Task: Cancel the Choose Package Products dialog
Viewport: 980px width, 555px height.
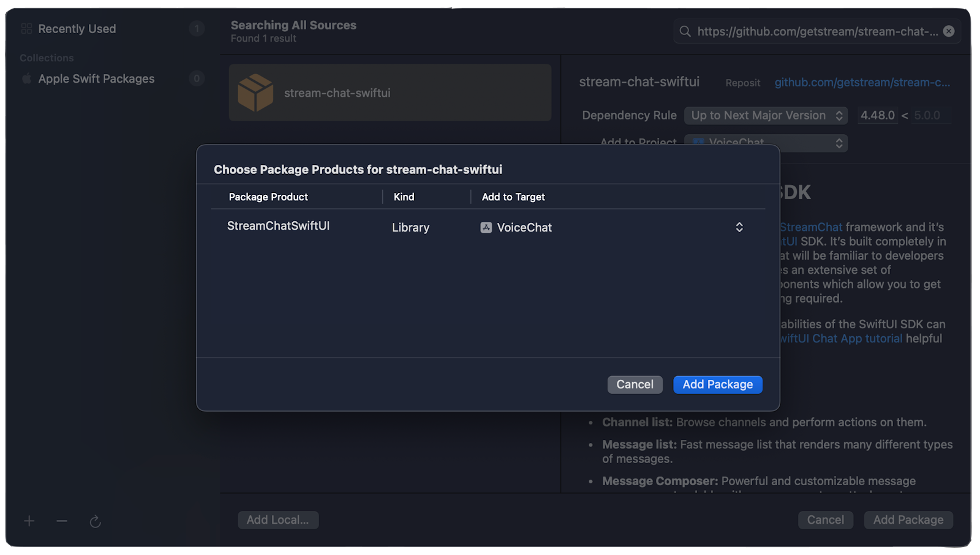Action: click(x=635, y=384)
